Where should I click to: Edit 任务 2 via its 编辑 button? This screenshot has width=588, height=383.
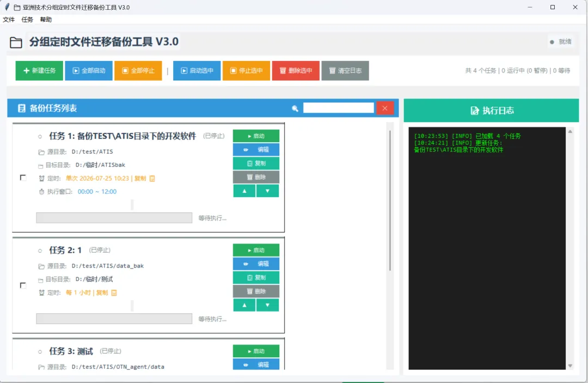[x=256, y=264]
